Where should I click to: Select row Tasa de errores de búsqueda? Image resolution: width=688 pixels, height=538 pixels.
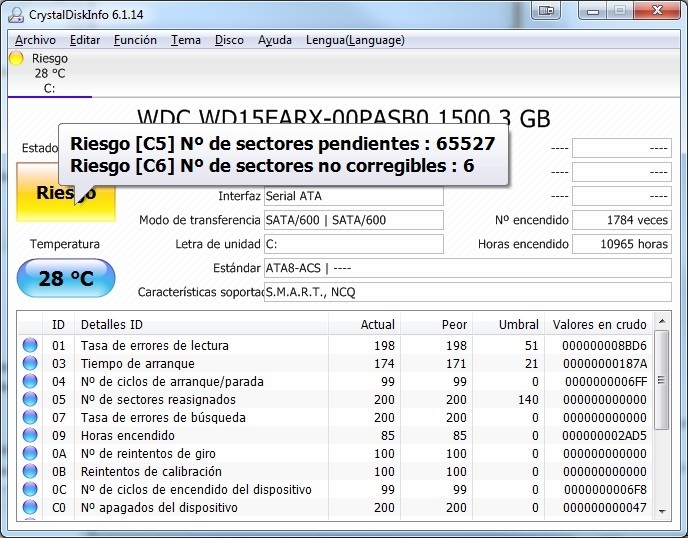coord(335,417)
